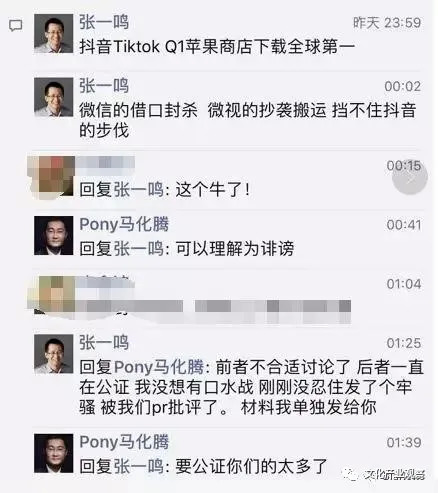Select the comment 抖音Tiktok Q1苹果商店下载全球第一
Screen dimensions: 438x493
point(217,46)
